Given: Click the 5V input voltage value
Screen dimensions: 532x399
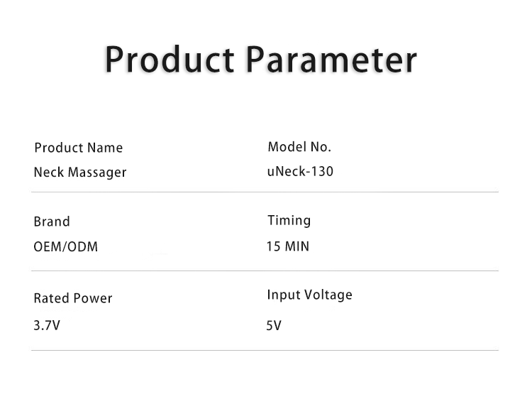Looking at the screenshot, I should click(x=274, y=326).
